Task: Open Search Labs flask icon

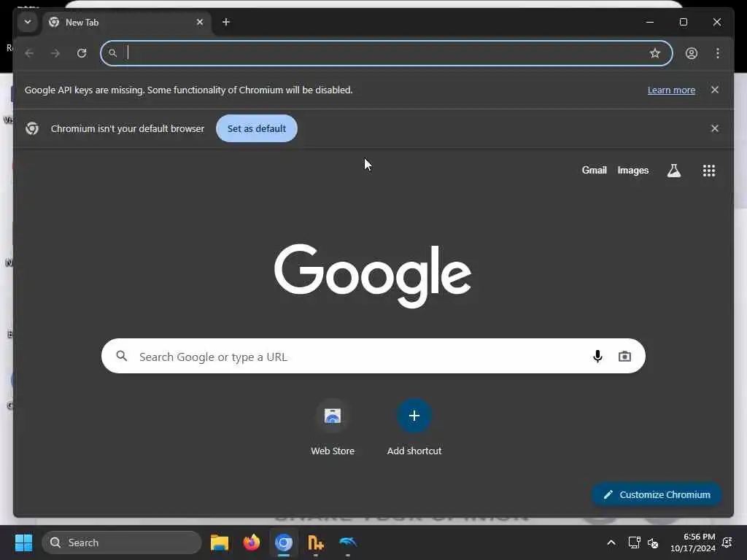Action: 673,171
